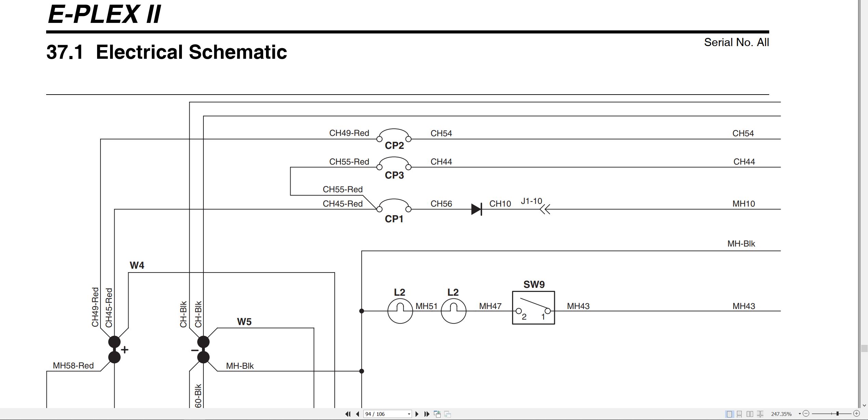Click the CP3 circuit protector label
Image resolution: width=868 pixels, height=420 pixels.
(x=394, y=175)
